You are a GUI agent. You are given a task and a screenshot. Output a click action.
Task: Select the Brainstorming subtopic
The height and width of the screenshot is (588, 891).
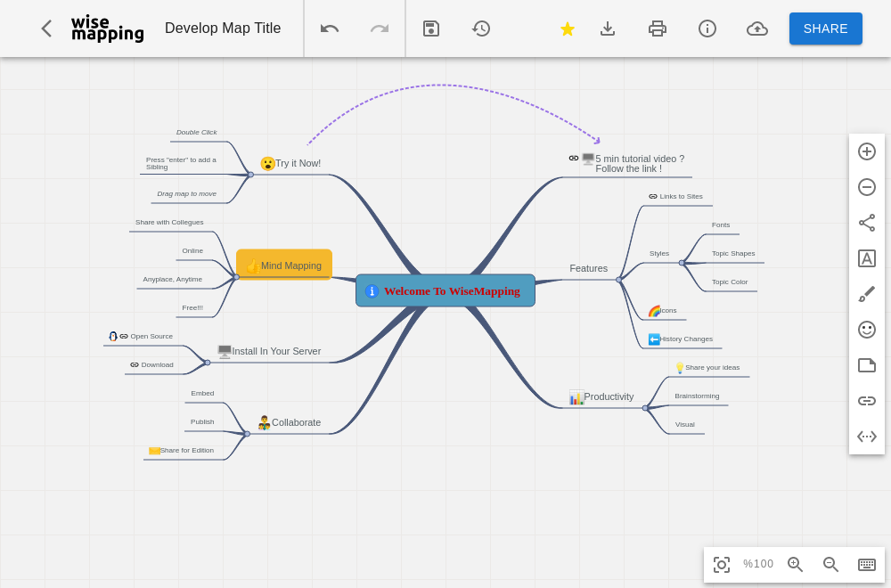[x=697, y=396]
